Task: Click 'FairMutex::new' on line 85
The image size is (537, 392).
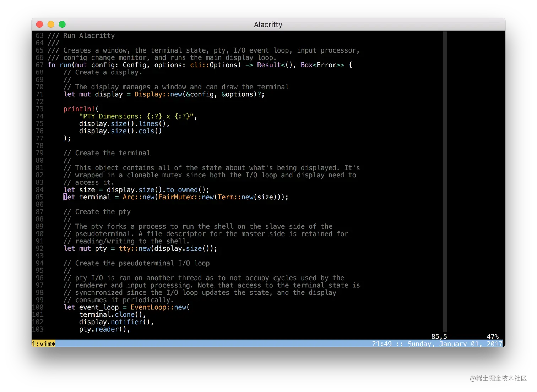Action: [x=186, y=197]
